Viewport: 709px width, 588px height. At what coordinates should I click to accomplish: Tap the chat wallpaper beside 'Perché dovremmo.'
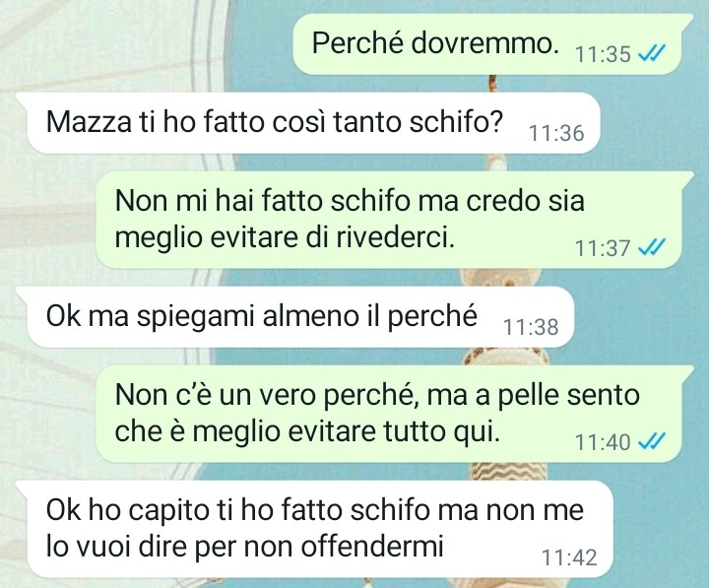[150, 44]
